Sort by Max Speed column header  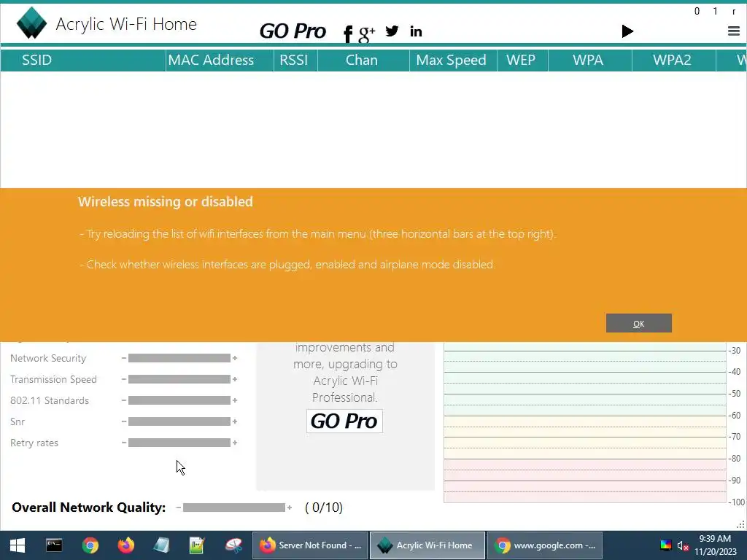pos(453,60)
